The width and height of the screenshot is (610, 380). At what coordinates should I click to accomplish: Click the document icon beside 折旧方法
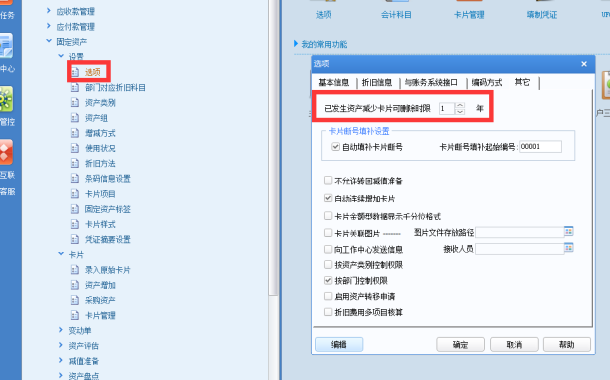[75, 163]
